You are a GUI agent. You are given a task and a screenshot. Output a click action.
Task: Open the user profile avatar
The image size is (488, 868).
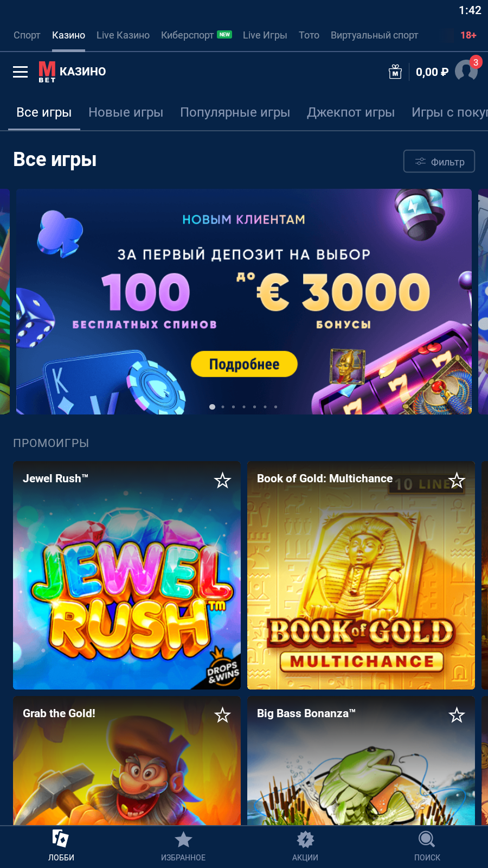pos(466,71)
